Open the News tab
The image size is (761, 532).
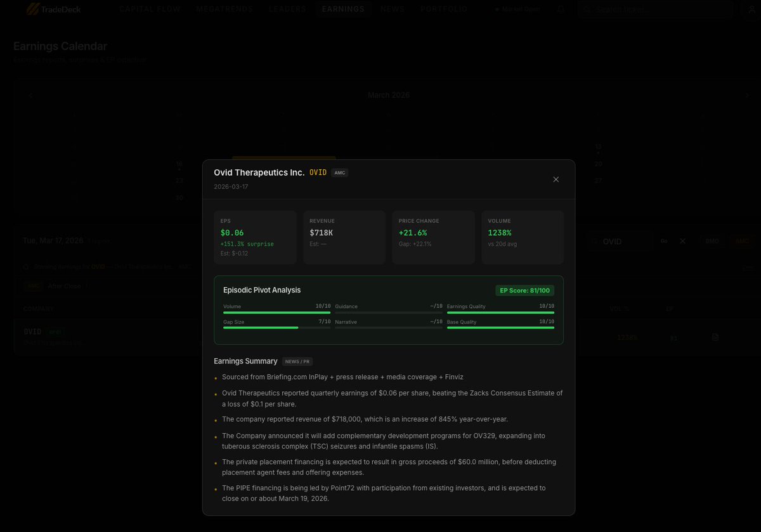coord(393,9)
